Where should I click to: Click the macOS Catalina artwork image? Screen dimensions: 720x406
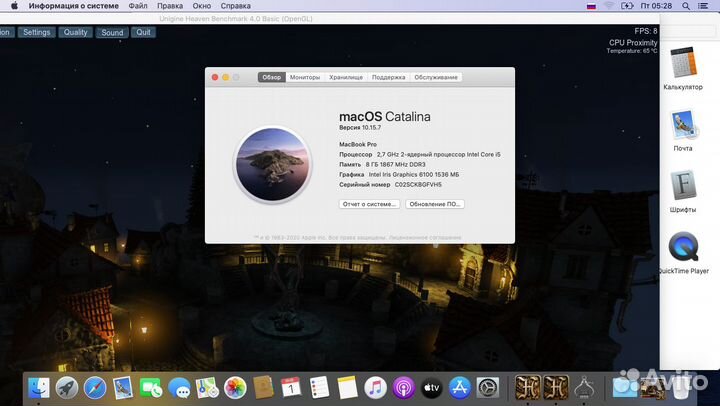pyautogui.click(x=272, y=164)
